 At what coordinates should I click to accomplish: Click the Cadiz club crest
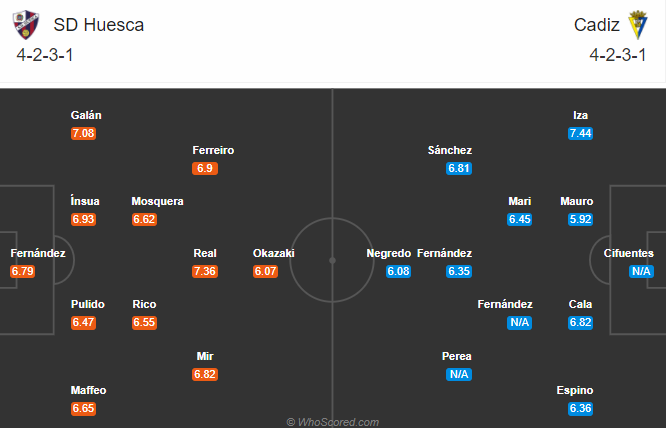click(x=638, y=24)
